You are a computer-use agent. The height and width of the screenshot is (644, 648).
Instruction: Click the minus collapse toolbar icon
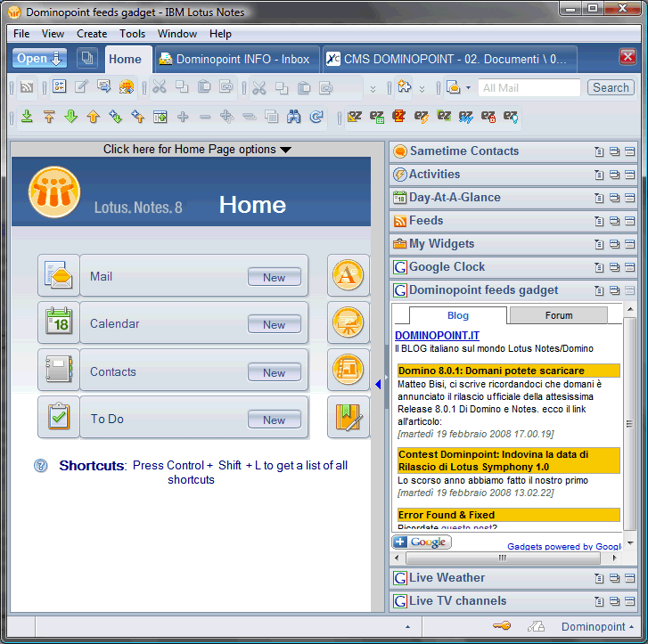click(x=205, y=117)
